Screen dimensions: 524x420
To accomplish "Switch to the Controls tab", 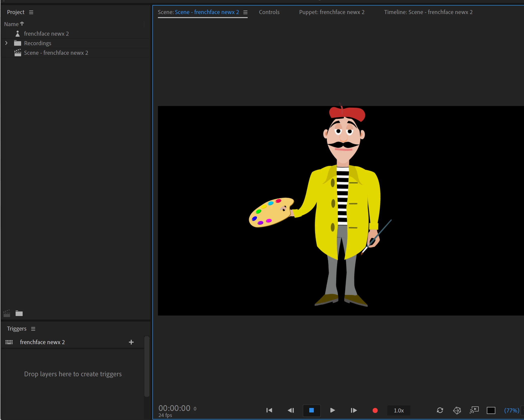I will (x=269, y=12).
